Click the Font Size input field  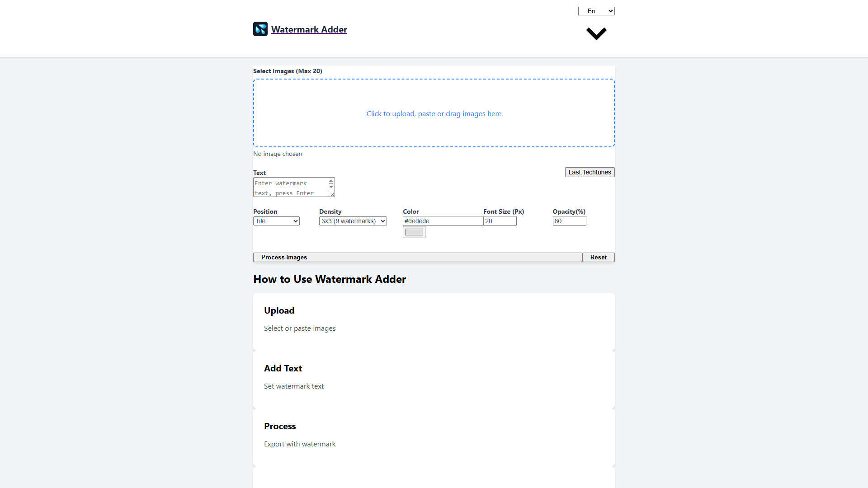tap(500, 221)
